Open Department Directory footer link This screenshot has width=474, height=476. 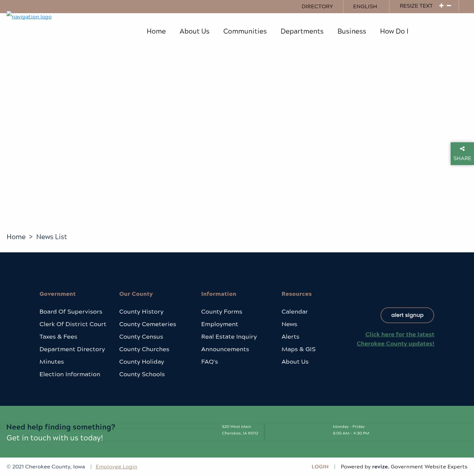click(72, 349)
